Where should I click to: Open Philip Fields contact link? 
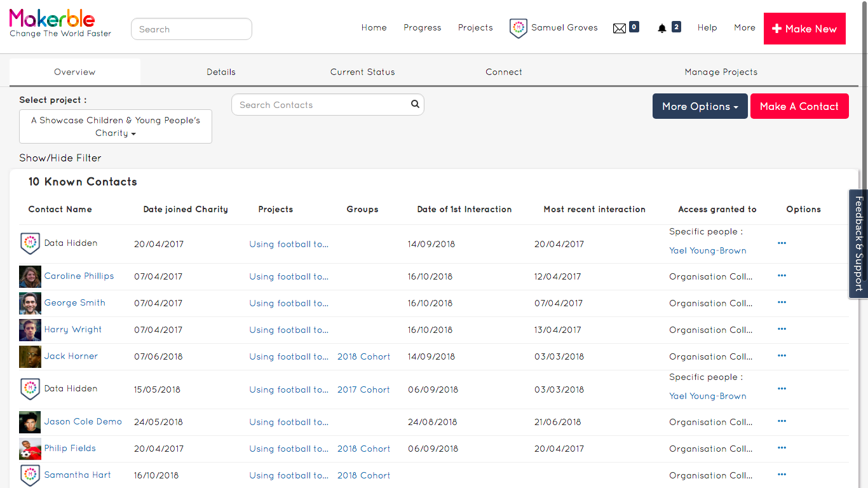pos(70,448)
